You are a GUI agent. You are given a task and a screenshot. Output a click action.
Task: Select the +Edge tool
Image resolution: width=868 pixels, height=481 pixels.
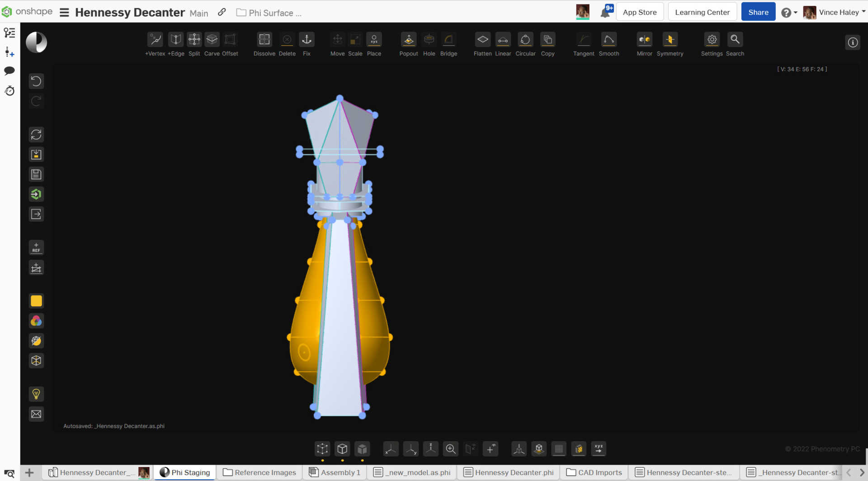(x=176, y=44)
